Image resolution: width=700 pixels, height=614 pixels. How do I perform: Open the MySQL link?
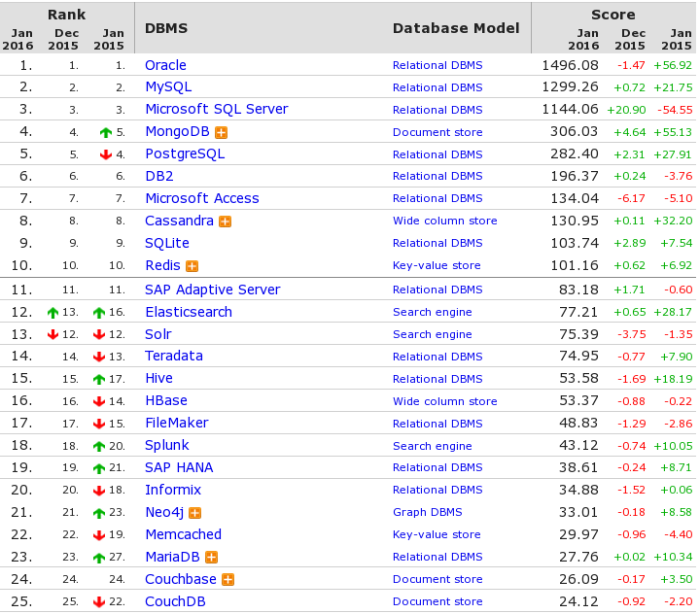pyautogui.click(x=168, y=87)
